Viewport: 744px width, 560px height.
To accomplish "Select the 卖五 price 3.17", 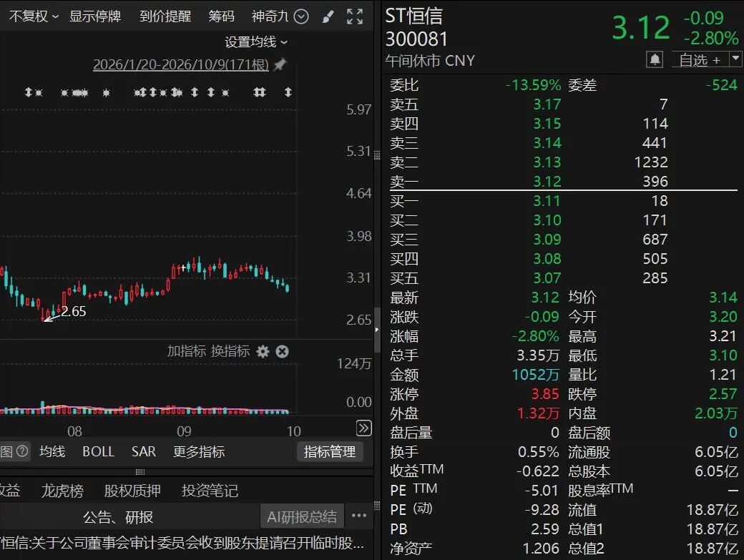I will click(547, 104).
